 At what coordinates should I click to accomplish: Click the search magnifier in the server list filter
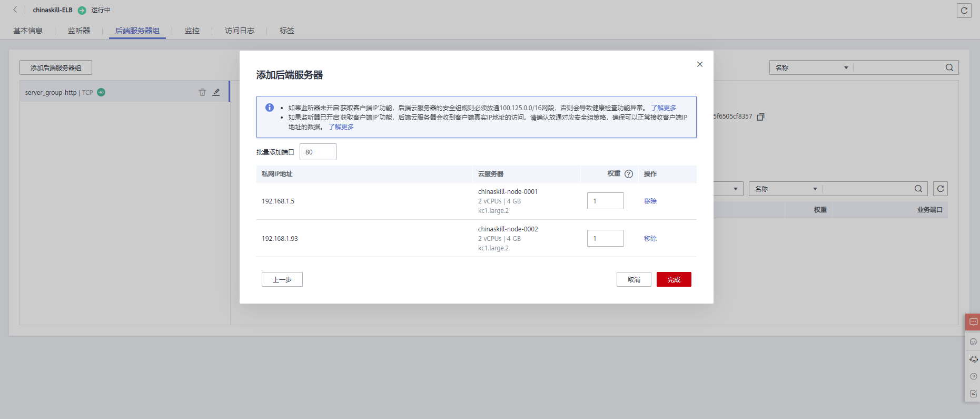click(x=918, y=189)
